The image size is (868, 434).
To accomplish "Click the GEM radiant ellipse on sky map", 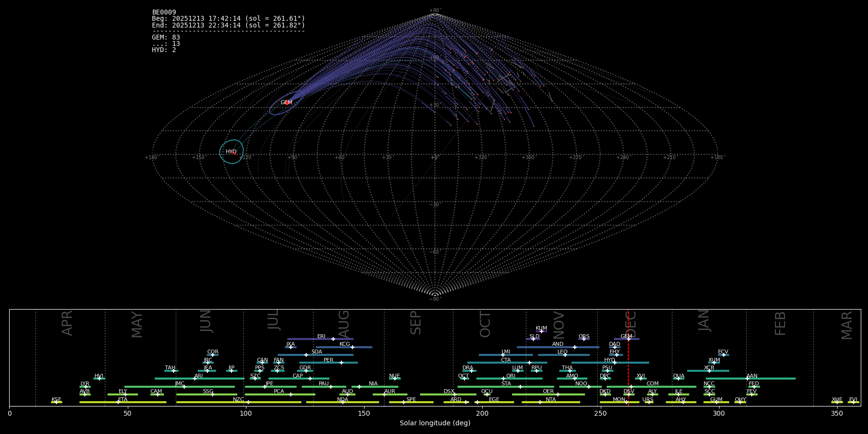I will (x=286, y=103).
